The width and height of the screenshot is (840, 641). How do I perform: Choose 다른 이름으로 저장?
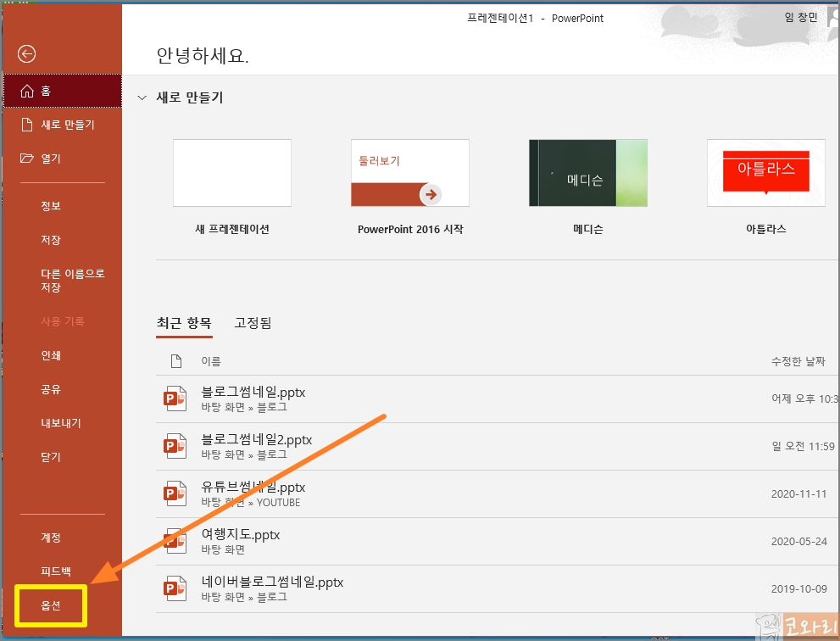tap(62, 281)
